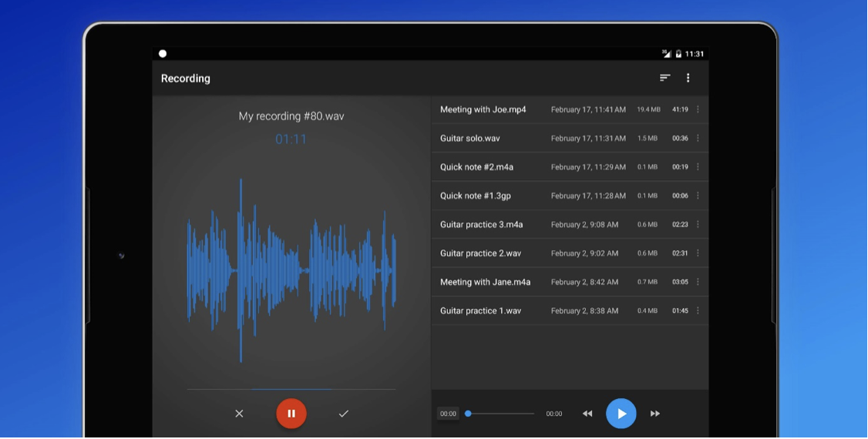
Task: Select Quick note #1.3gp recording
Action: (570, 196)
